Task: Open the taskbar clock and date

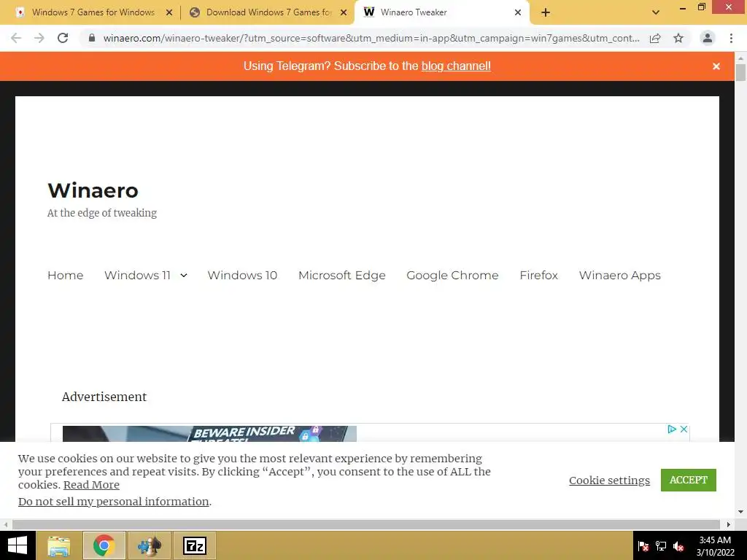Action: (x=715, y=546)
